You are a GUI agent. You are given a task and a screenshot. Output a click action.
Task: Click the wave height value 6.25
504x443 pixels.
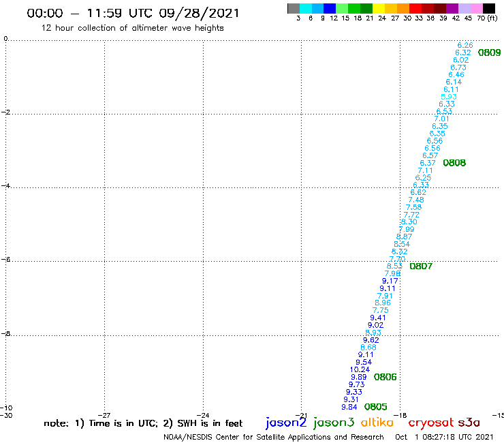tap(424, 178)
